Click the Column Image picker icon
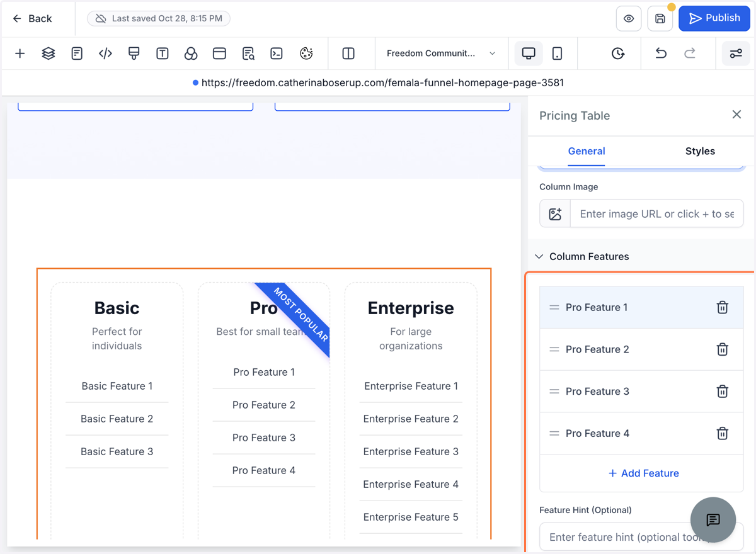 point(555,214)
